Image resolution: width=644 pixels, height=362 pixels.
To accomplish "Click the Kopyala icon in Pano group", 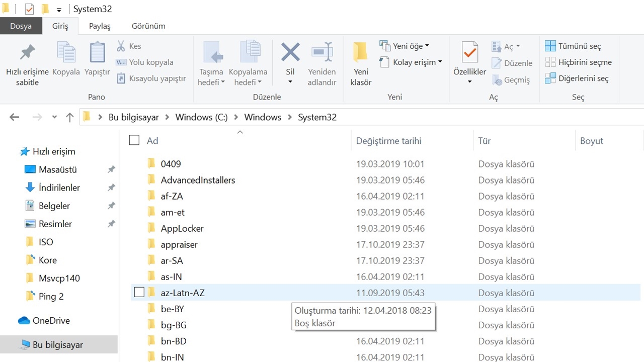I will 66,53.
